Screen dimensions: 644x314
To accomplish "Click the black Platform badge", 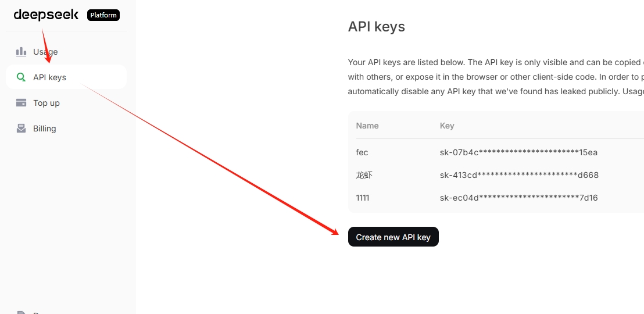I will tap(103, 15).
